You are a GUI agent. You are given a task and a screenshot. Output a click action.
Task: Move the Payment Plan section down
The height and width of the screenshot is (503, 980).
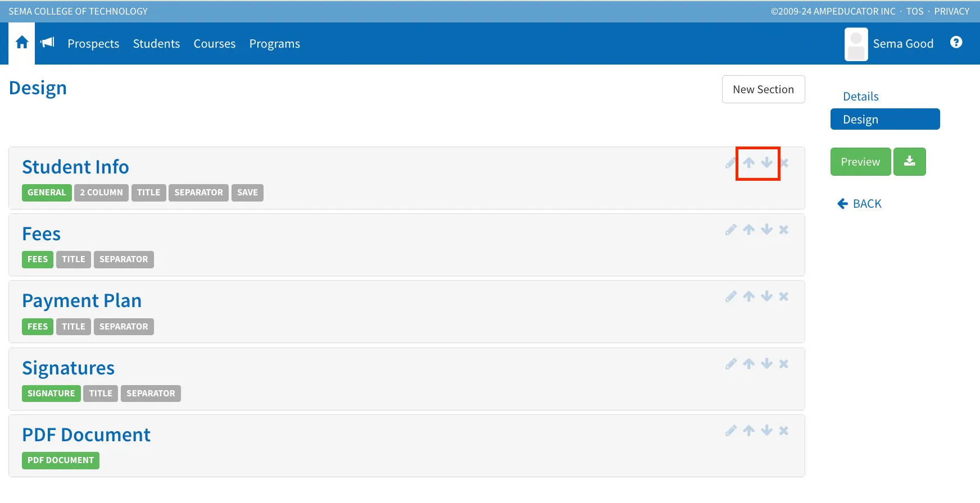[x=766, y=296]
